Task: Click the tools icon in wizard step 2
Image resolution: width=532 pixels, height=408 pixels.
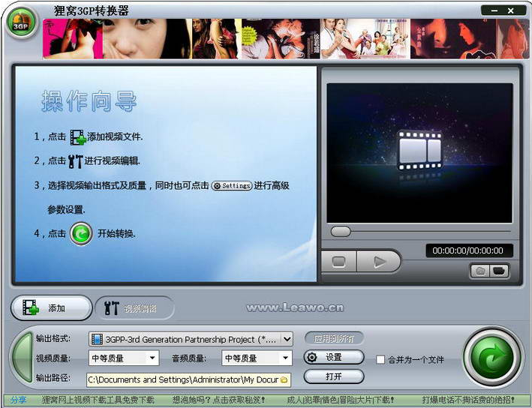Action: point(75,161)
